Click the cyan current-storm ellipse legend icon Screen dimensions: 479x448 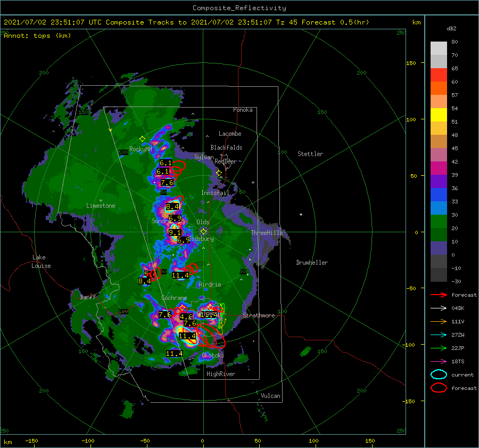click(x=439, y=374)
